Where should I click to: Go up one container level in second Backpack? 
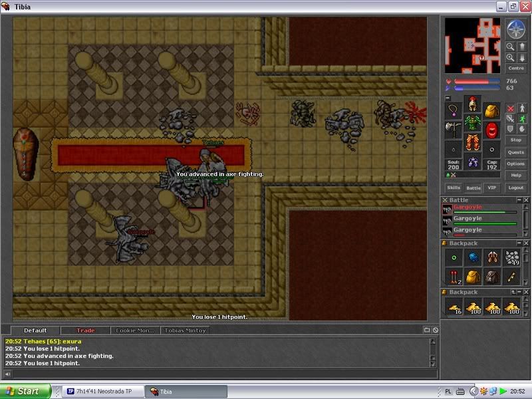(x=513, y=292)
